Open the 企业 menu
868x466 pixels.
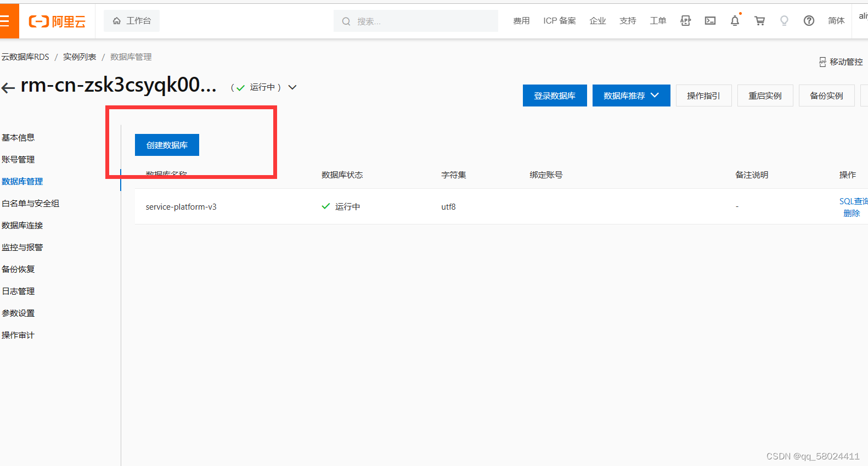pyautogui.click(x=598, y=21)
